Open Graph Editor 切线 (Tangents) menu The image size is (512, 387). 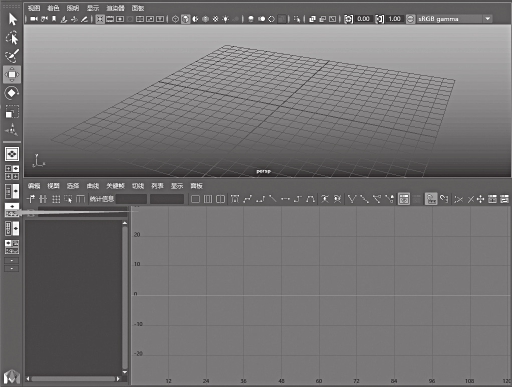pyautogui.click(x=138, y=186)
